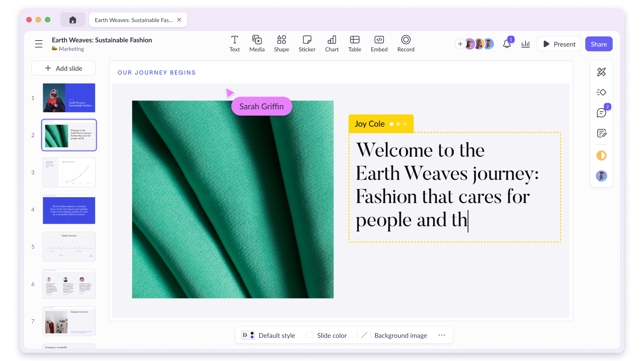Screen dimensions: 644x361
Task: Add a collaborator with plus icon
Action: click(460, 44)
